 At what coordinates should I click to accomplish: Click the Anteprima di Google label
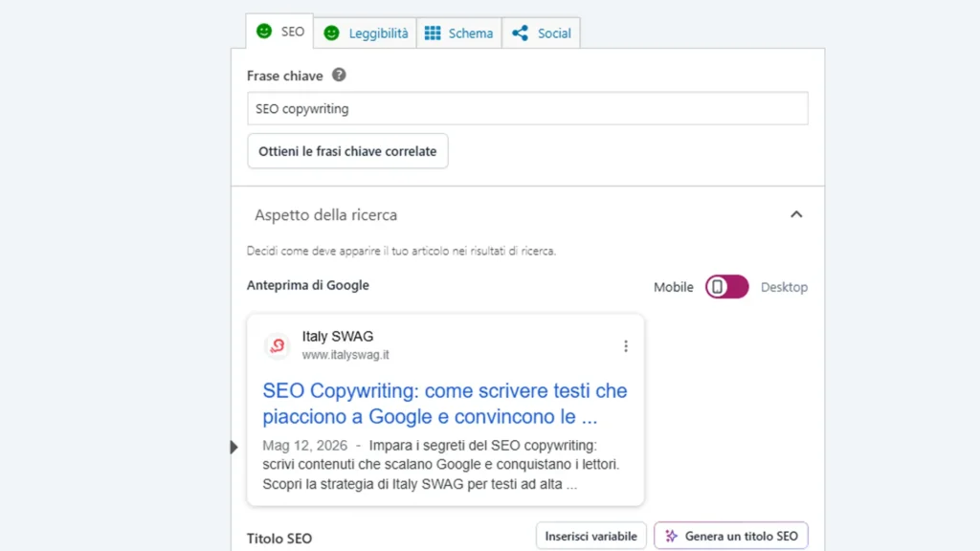pos(308,285)
